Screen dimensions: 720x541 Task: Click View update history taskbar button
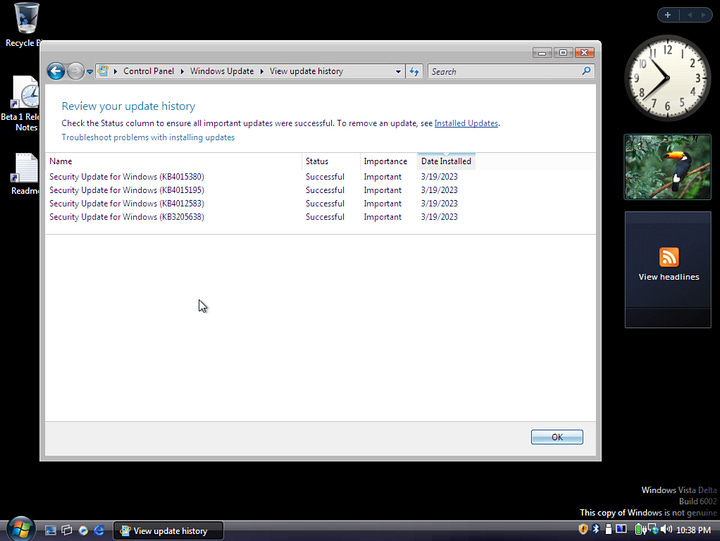(x=168, y=531)
